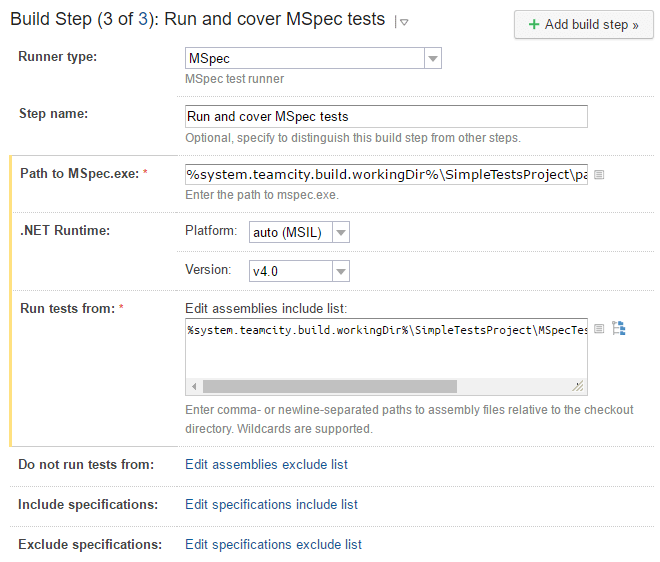Open the Runner type dropdown
Screen dimensions: 660x562
click(x=433, y=60)
